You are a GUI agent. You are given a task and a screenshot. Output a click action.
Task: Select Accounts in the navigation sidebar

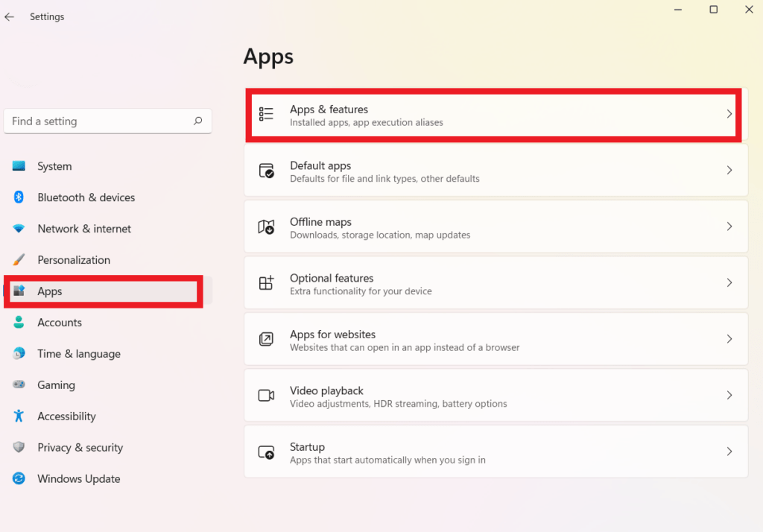[60, 322]
